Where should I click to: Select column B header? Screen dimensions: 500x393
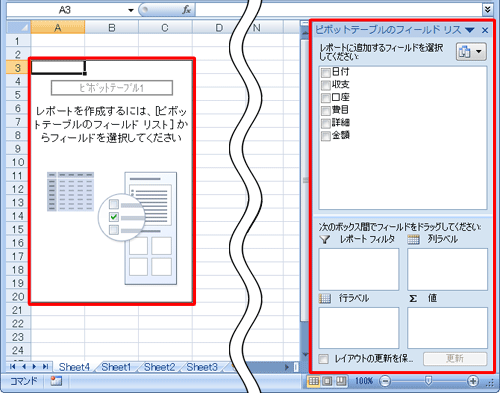[x=112, y=28]
